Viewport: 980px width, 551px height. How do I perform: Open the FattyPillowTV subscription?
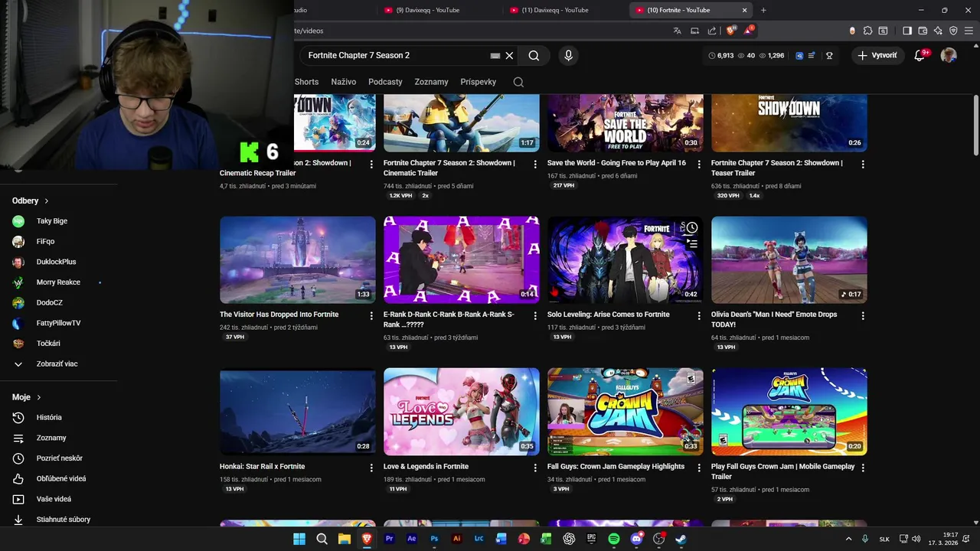(x=58, y=323)
